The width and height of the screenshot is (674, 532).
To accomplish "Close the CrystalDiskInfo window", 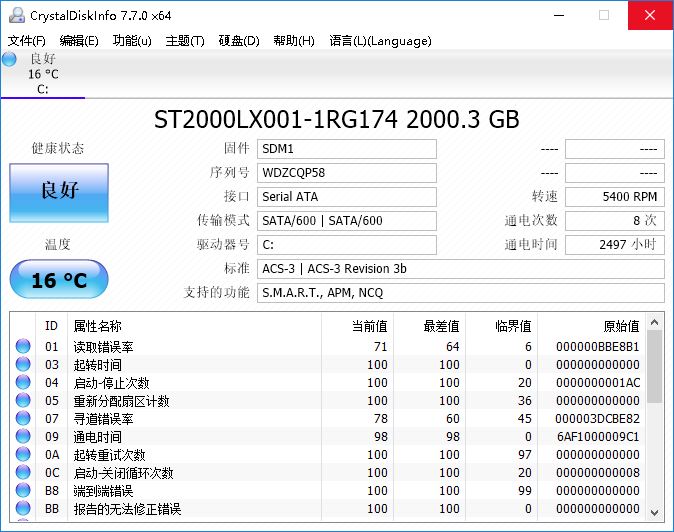I will [650, 15].
